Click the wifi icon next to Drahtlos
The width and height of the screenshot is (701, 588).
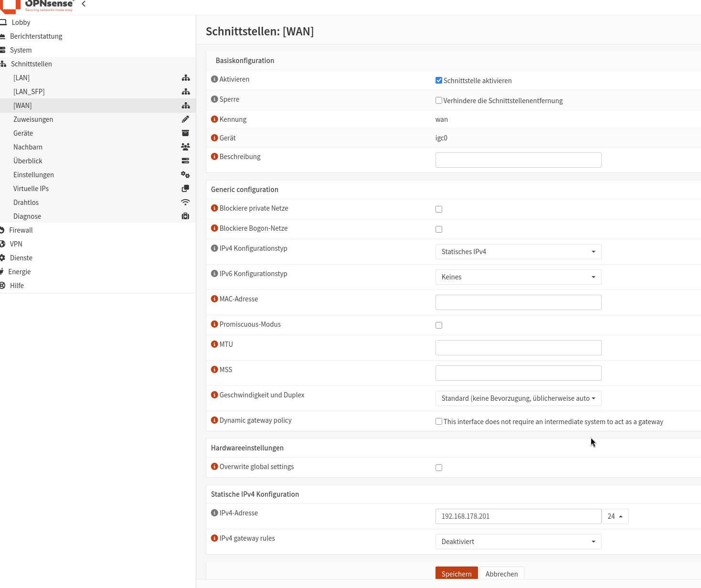pyautogui.click(x=185, y=203)
